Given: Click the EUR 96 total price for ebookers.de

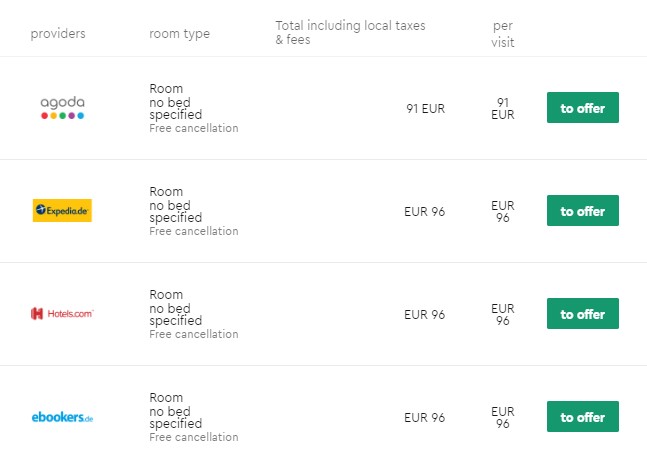Looking at the screenshot, I should [x=424, y=417].
